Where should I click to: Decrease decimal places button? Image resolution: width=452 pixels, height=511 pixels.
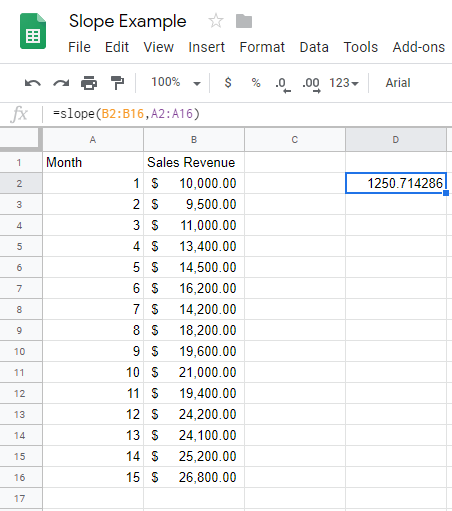coord(283,85)
